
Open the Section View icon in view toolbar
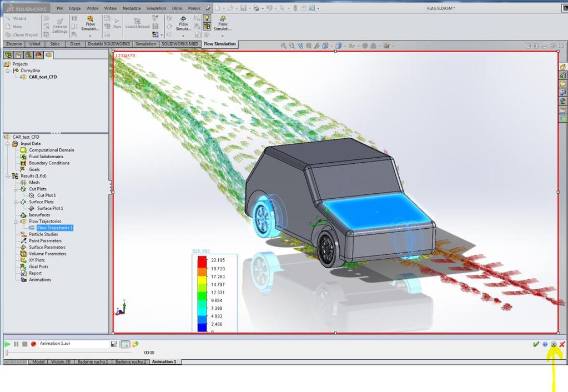309,46
